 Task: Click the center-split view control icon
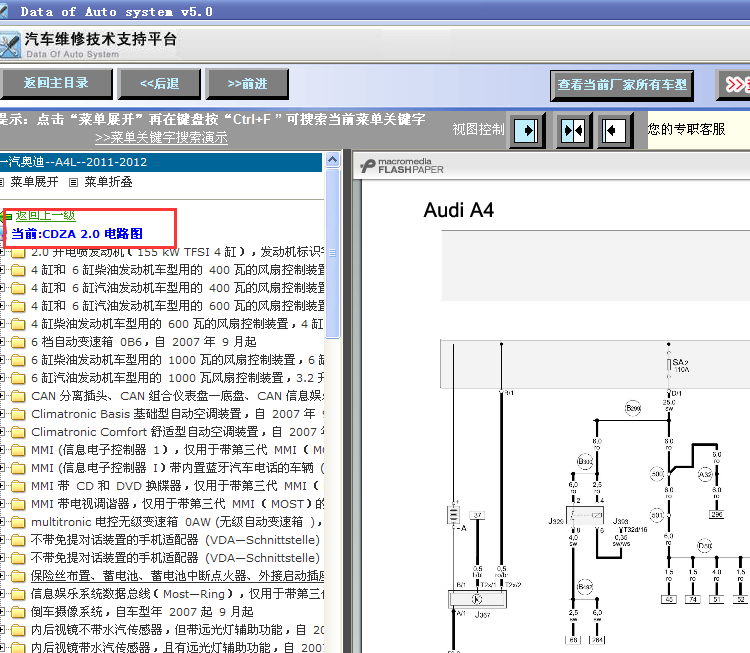[x=574, y=131]
